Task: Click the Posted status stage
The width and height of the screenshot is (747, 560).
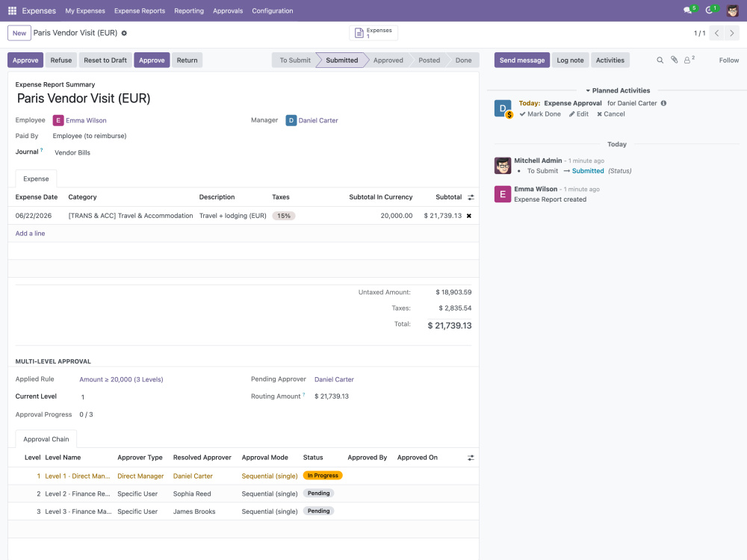Action: (430, 60)
